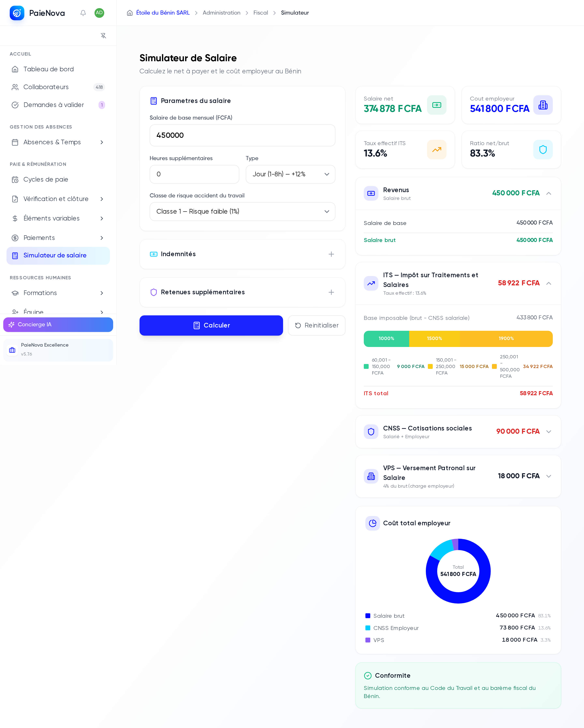
Task: Click the donut chart total 541 800 FCFA
Action: 458,574
